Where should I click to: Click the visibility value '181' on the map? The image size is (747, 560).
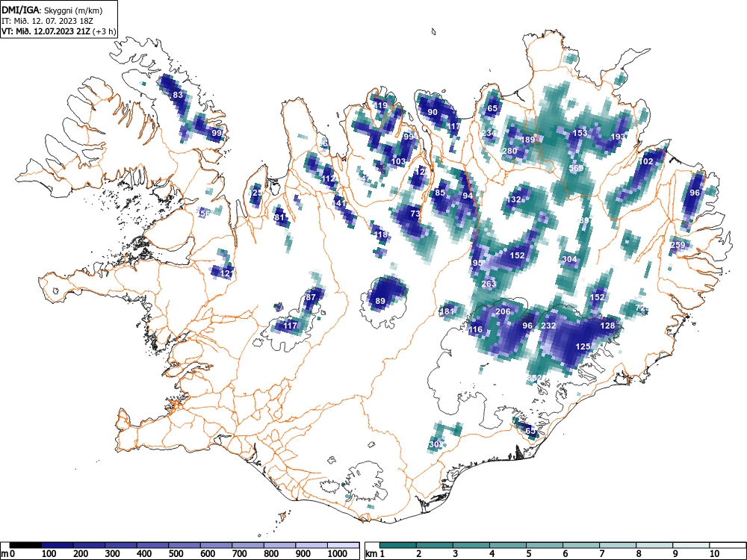(x=447, y=311)
